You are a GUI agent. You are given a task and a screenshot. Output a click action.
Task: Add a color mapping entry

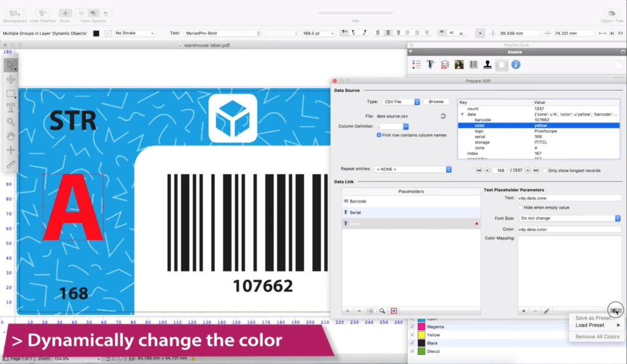(x=524, y=311)
